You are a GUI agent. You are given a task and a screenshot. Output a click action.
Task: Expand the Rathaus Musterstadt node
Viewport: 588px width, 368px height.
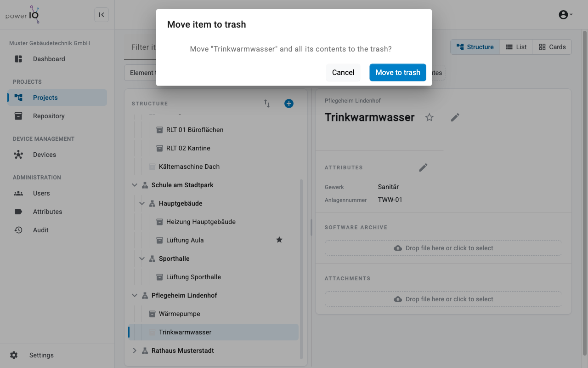(135, 351)
